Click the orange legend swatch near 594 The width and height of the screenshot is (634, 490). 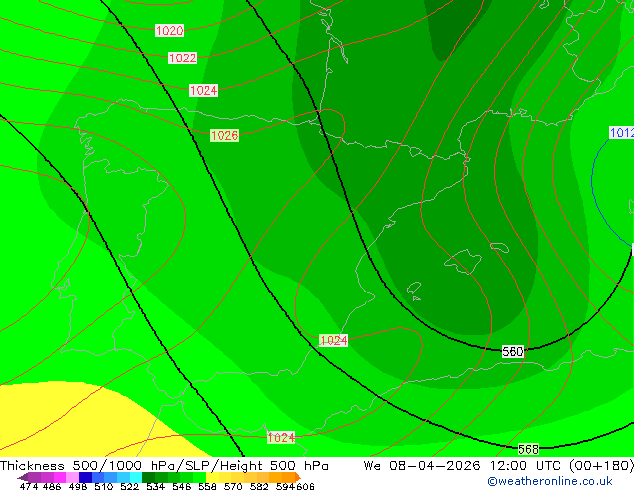click(x=289, y=477)
